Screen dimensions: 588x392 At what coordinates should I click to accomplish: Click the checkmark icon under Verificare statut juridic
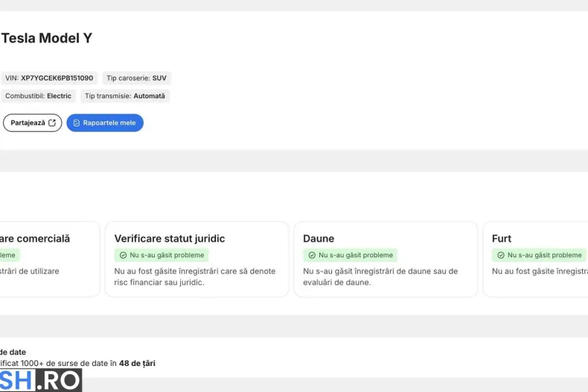(123, 255)
